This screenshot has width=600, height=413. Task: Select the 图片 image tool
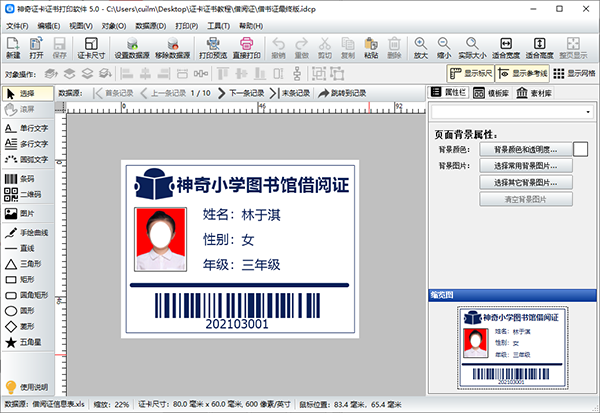27,213
